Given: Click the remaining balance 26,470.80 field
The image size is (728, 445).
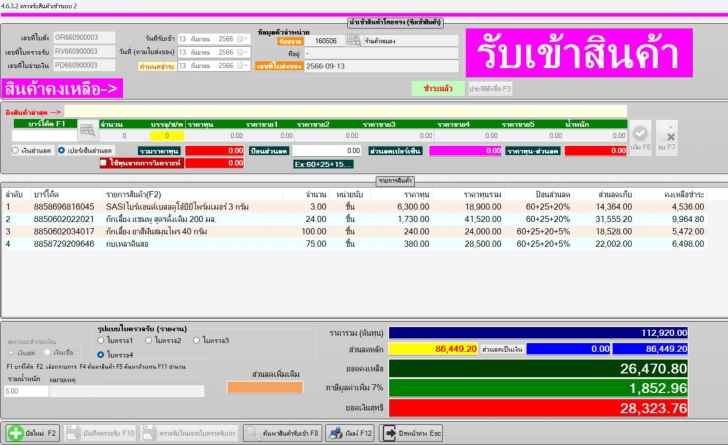Looking at the screenshot, I should pyautogui.click(x=538, y=368).
